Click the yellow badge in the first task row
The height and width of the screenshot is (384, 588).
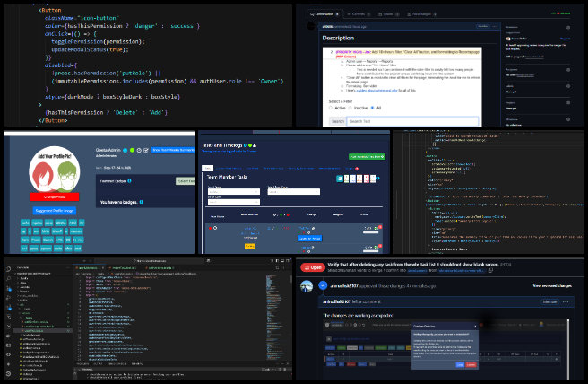click(x=250, y=246)
